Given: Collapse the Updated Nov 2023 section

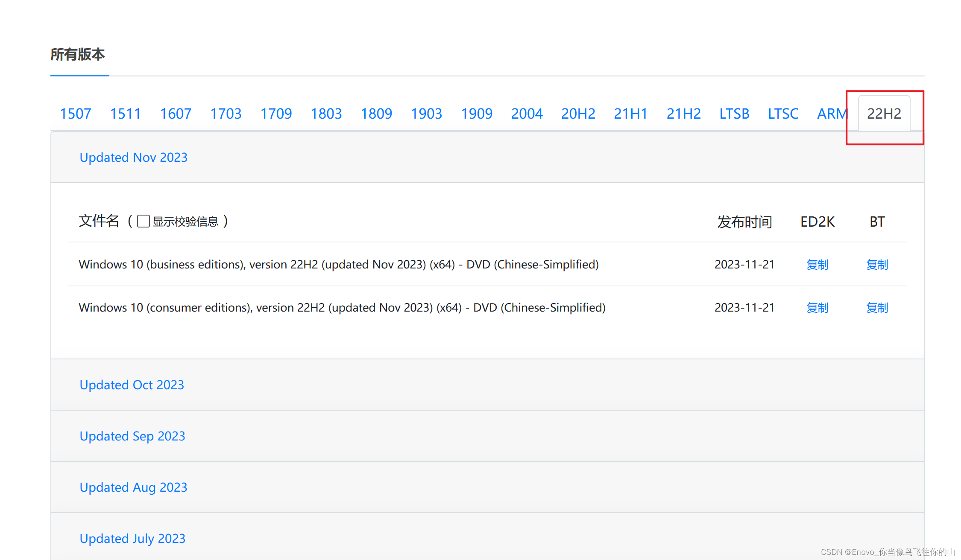Looking at the screenshot, I should tap(133, 157).
